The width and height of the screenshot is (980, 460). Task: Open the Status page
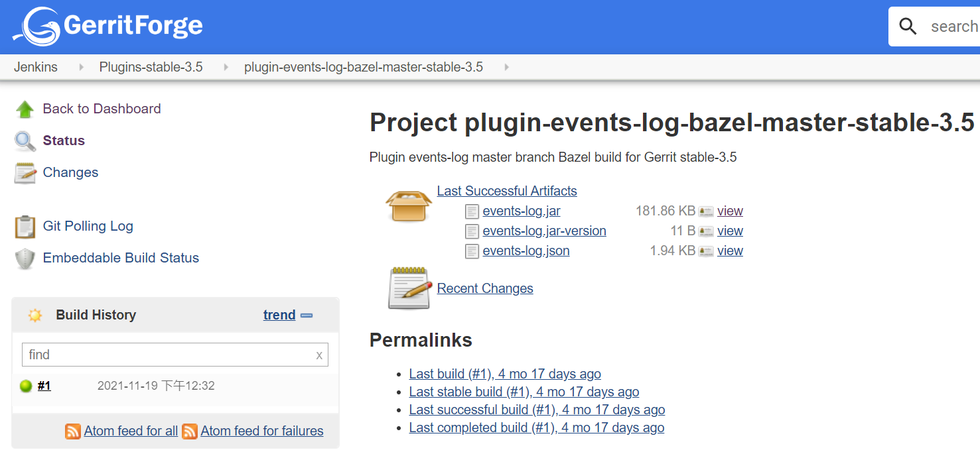[x=64, y=141]
